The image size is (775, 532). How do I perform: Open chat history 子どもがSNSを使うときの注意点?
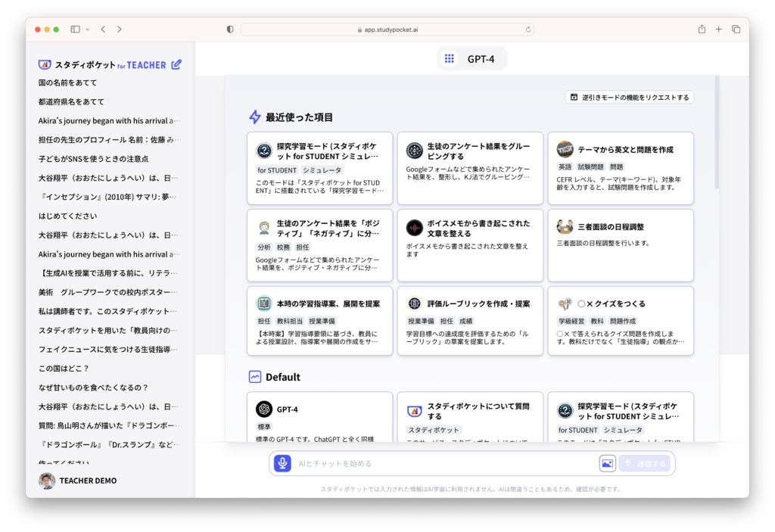tap(93, 159)
